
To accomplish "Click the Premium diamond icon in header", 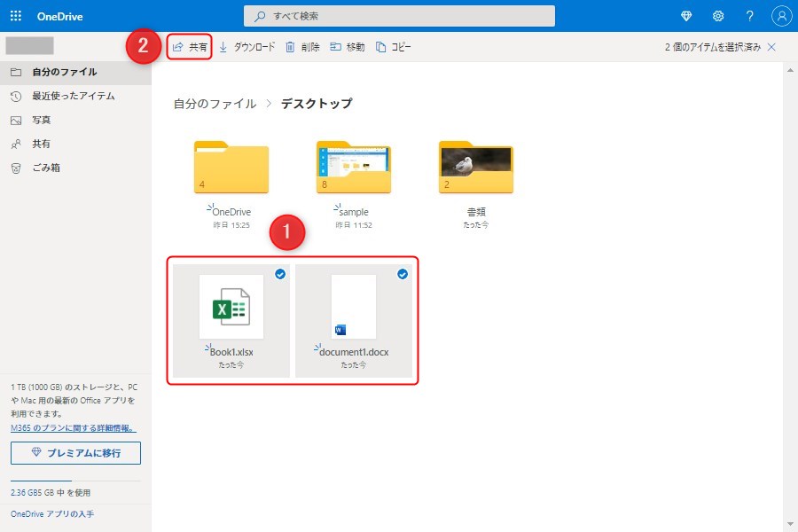I will pyautogui.click(x=686, y=16).
